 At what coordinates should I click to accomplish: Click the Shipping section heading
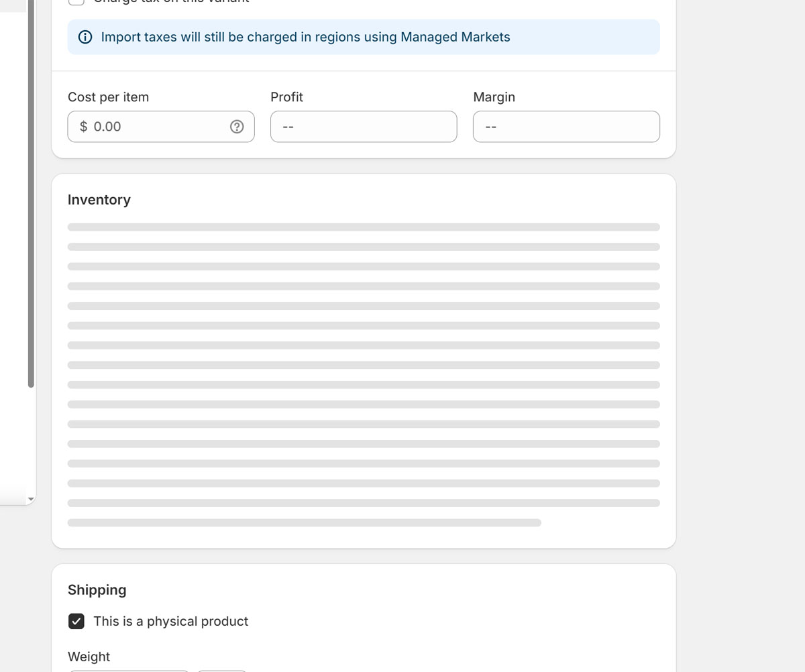point(97,590)
